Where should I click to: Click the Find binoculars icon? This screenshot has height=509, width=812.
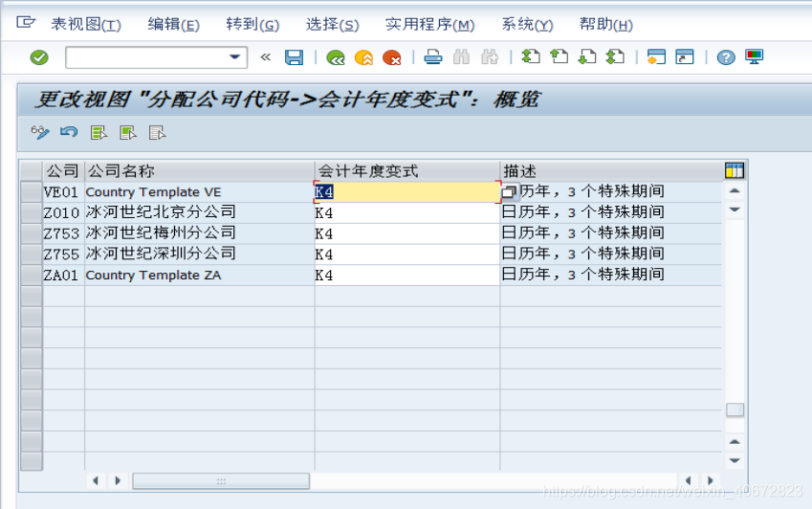[461, 57]
